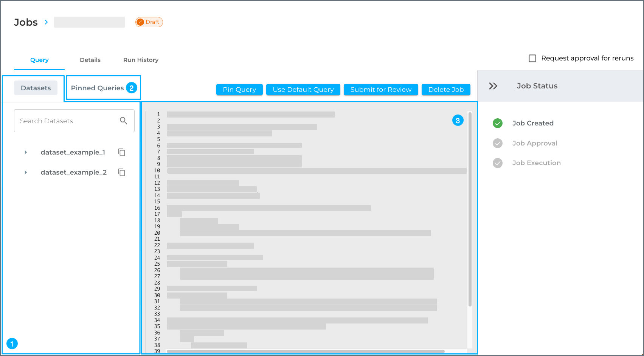The height and width of the screenshot is (356, 644).
Task: Show the Pinned Queries tab
Action: (98, 88)
